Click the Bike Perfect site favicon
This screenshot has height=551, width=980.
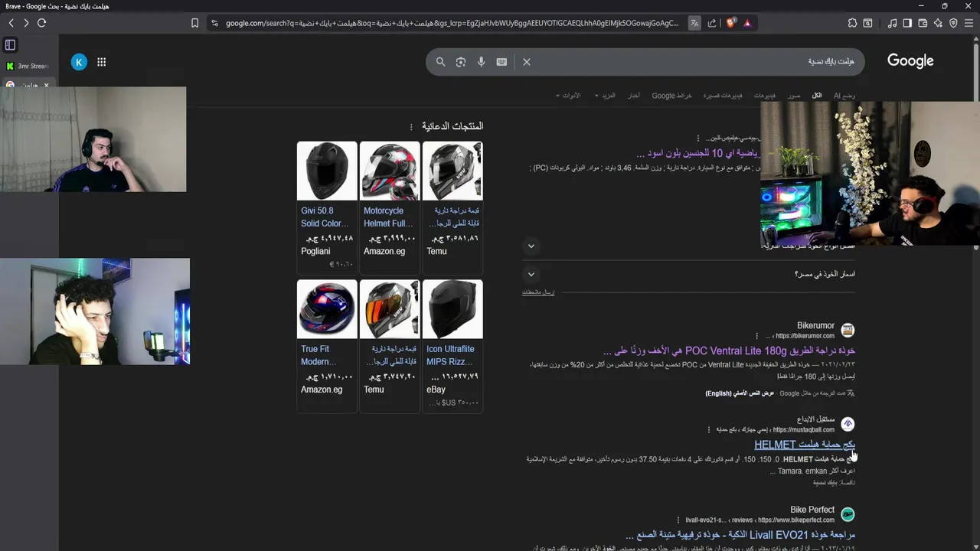coord(848,514)
